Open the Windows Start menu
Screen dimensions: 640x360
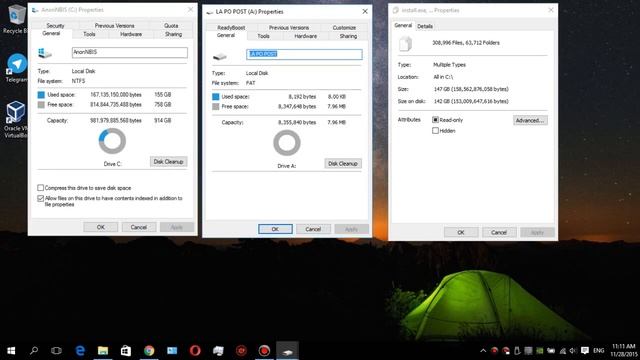pos(11,351)
